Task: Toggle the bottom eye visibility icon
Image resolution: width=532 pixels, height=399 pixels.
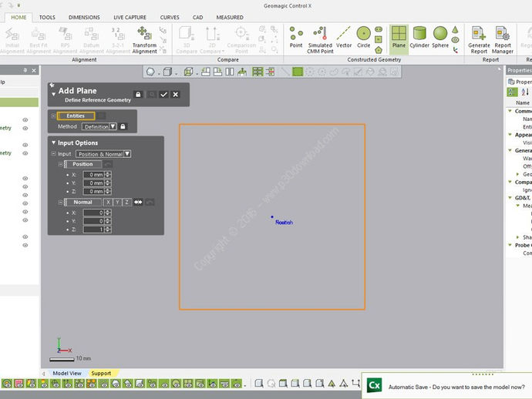Action: coord(25,245)
